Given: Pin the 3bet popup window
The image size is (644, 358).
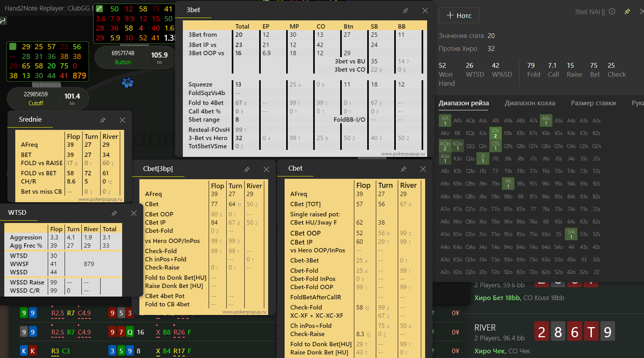Looking at the screenshot, I should (x=406, y=11).
